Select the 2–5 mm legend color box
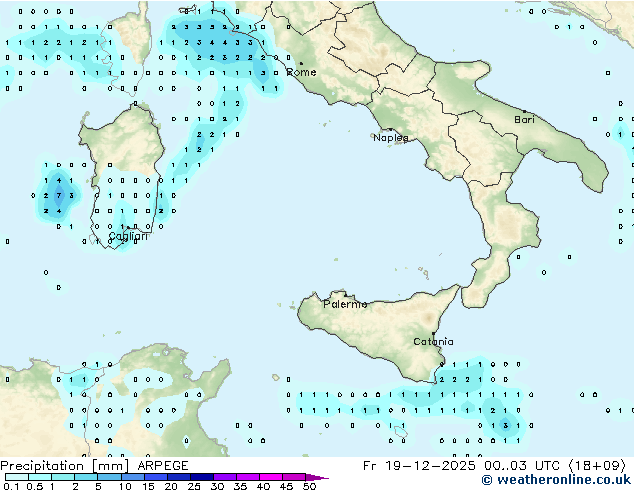634x490 pixels. (86, 477)
